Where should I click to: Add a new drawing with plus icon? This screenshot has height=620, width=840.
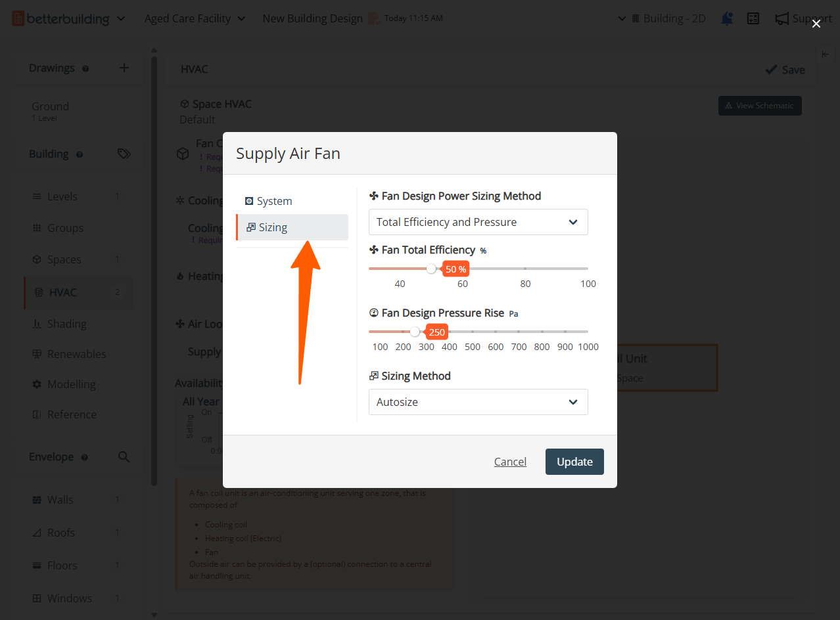pyautogui.click(x=124, y=68)
